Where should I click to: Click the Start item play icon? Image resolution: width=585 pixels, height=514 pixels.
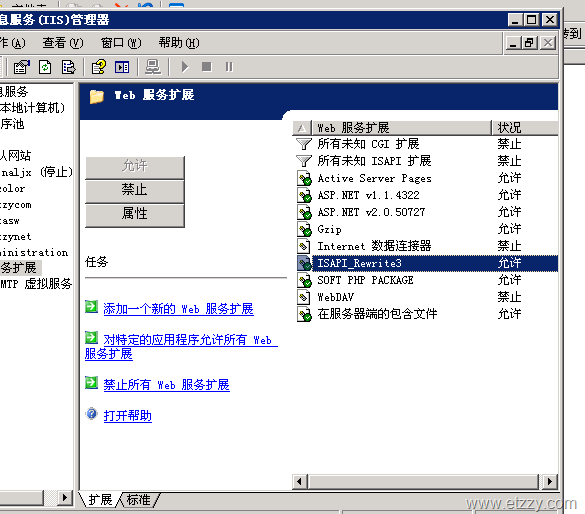185,67
